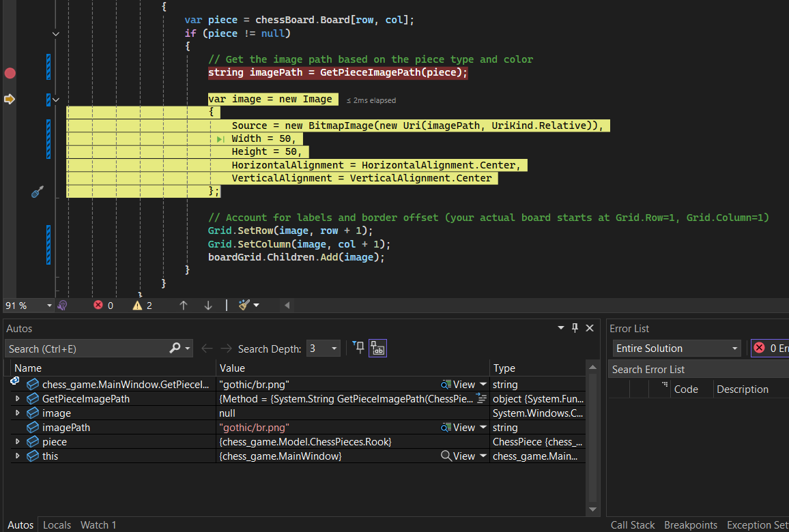Show only pinned members filter icon
Screen dimensions: 789x532
tap(358, 347)
